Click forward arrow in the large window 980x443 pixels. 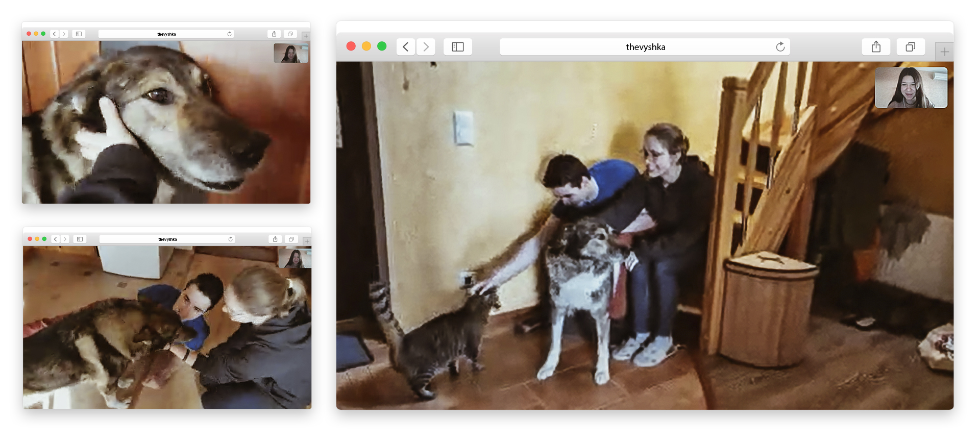426,47
